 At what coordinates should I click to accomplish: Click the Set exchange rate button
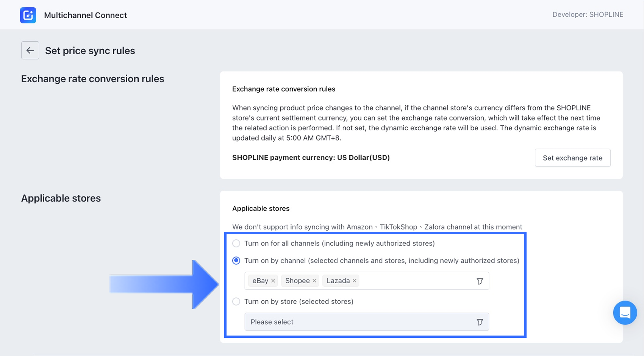tap(572, 158)
